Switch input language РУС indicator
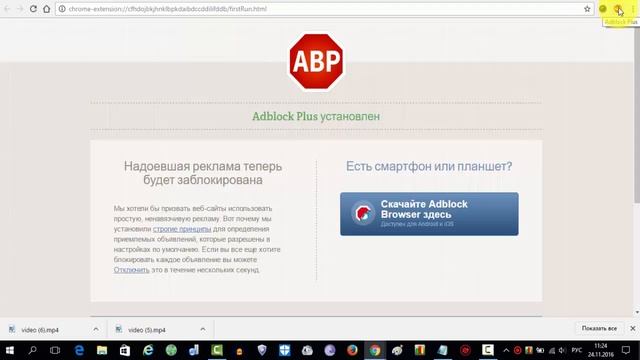This screenshot has width=640, height=360. (x=576, y=350)
